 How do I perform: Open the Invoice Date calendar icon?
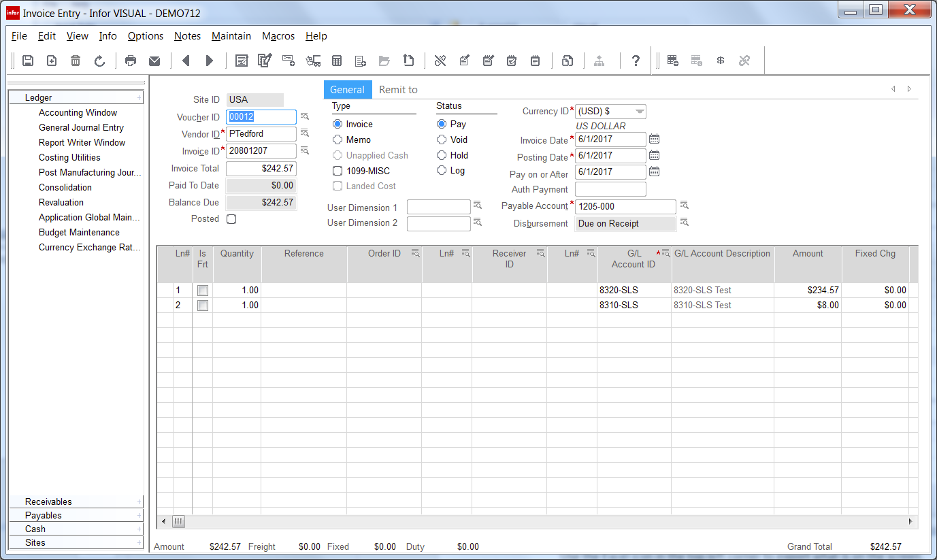coord(654,139)
